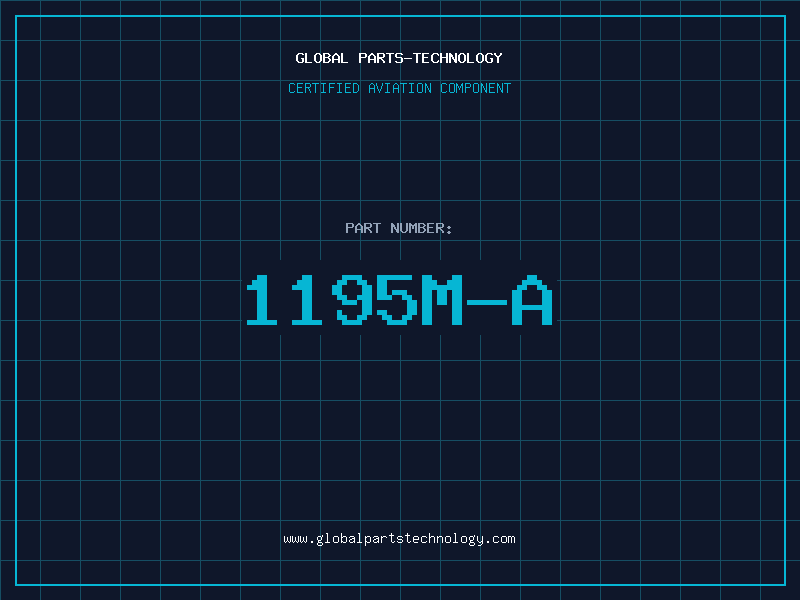Select the CERTIFIED AVIATION COMPONENT subtitle
This screenshot has width=800, height=600.
[399, 88]
